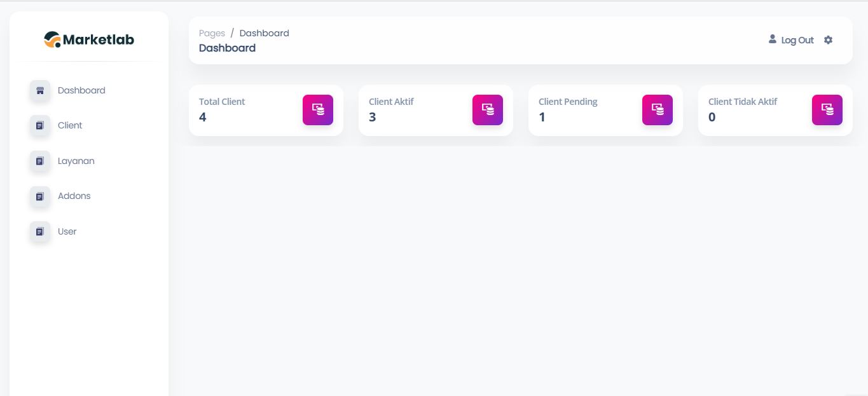Viewport: 868px width, 396px height.
Task: Click the Dashboard sidebar shop icon
Action: pos(40,90)
